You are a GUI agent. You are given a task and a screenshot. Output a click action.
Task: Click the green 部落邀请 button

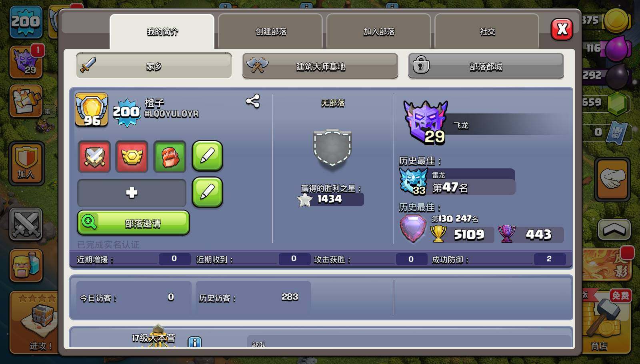[x=133, y=223]
